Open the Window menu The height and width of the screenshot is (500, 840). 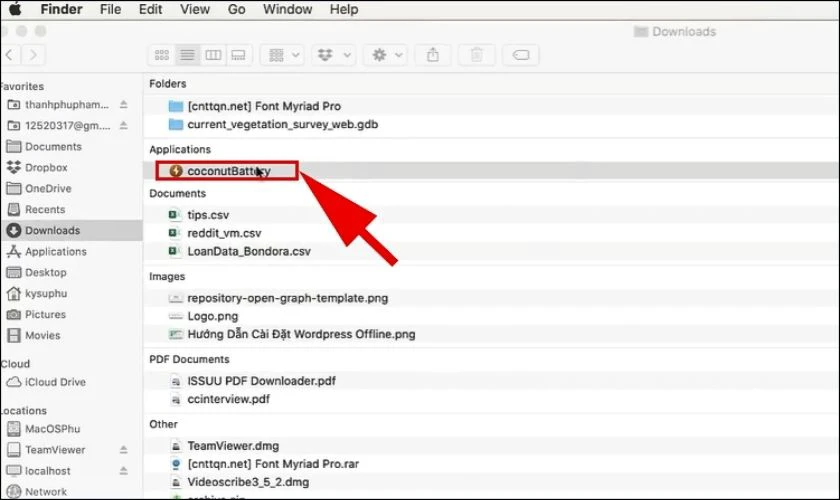coord(287,9)
